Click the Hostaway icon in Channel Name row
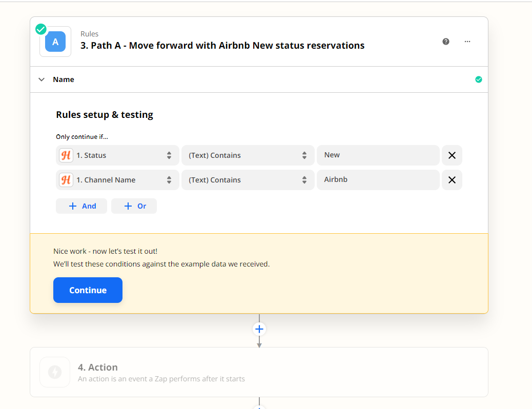Screen dimensions: 532x409 pyautogui.click(x=66, y=180)
